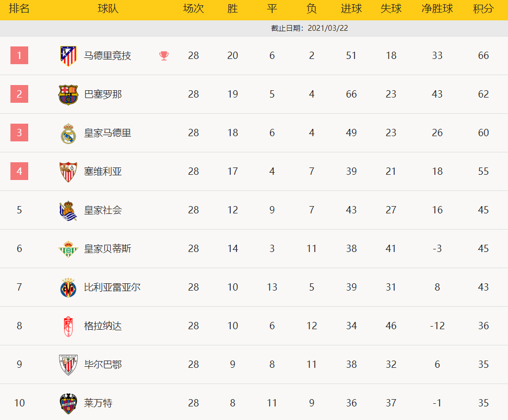Click the Barcelona club crest
Image resolution: width=508 pixels, height=420 pixels.
coord(68,94)
